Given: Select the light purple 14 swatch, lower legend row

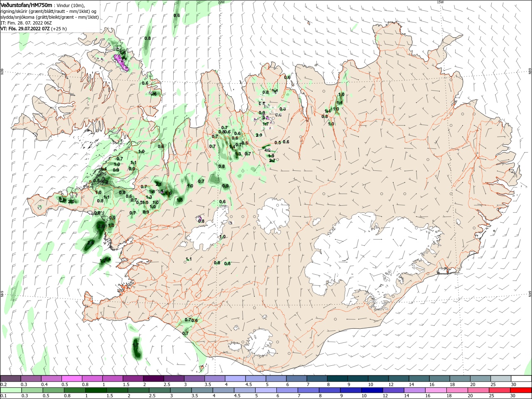Looking at the screenshot, I should 414,390.
